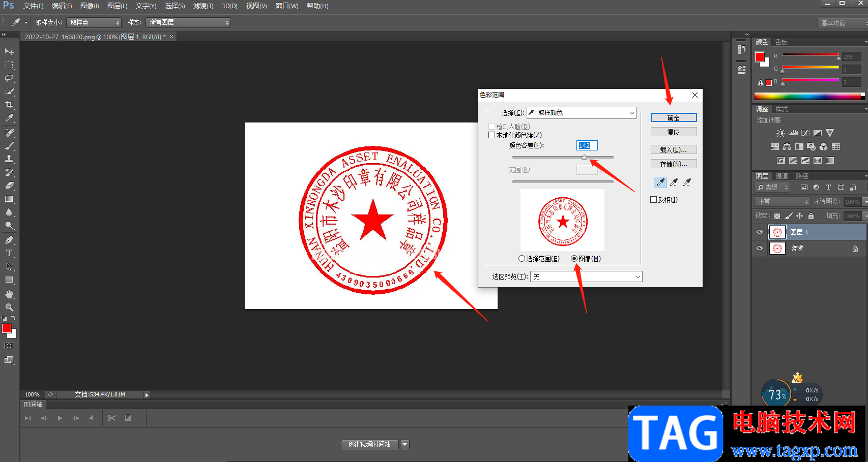Open the 文件 menu
Viewport: 868px width, 462px height.
point(33,6)
